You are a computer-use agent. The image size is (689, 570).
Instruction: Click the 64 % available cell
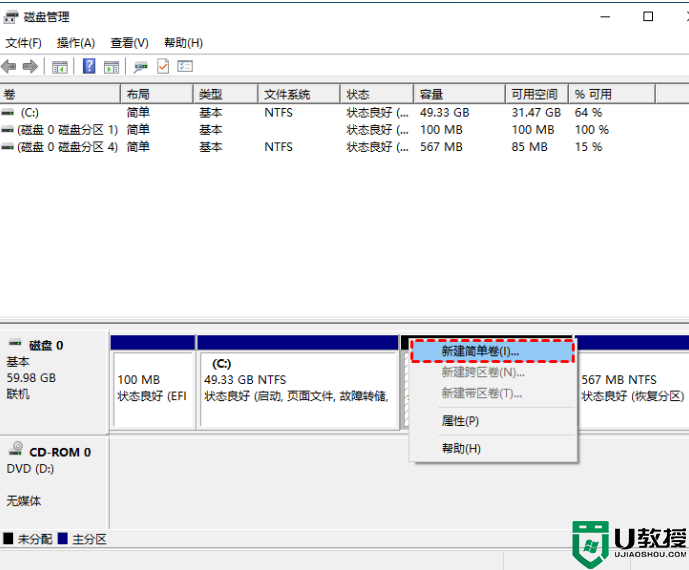(588, 113)
